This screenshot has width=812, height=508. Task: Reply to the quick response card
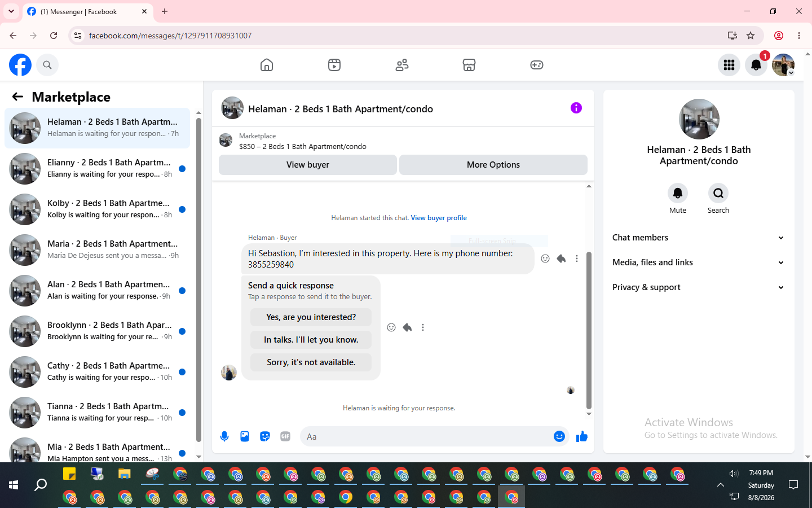407,327
